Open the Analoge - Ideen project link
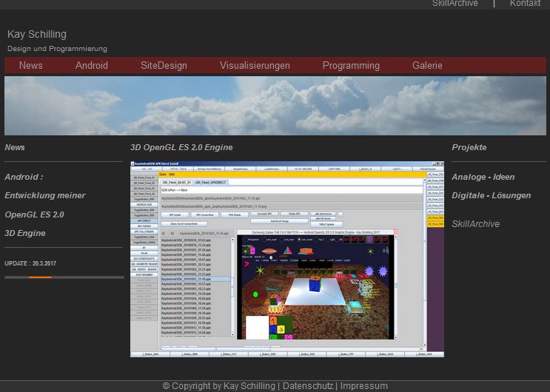 (x=483, y=177)
